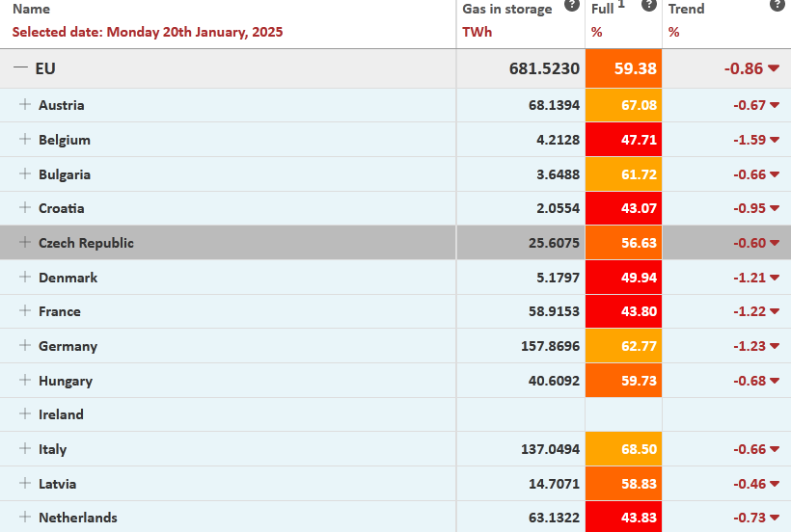Click EU trend down arrow icon
Viewport: 791px width, 532px height.
[x=775, y=69]
